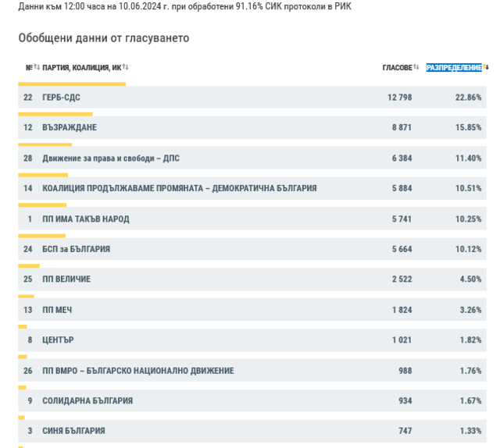Click the yellow bar above ГЕРБ-СДС
Screen dimensions: 500x448
tap(72, 84)
